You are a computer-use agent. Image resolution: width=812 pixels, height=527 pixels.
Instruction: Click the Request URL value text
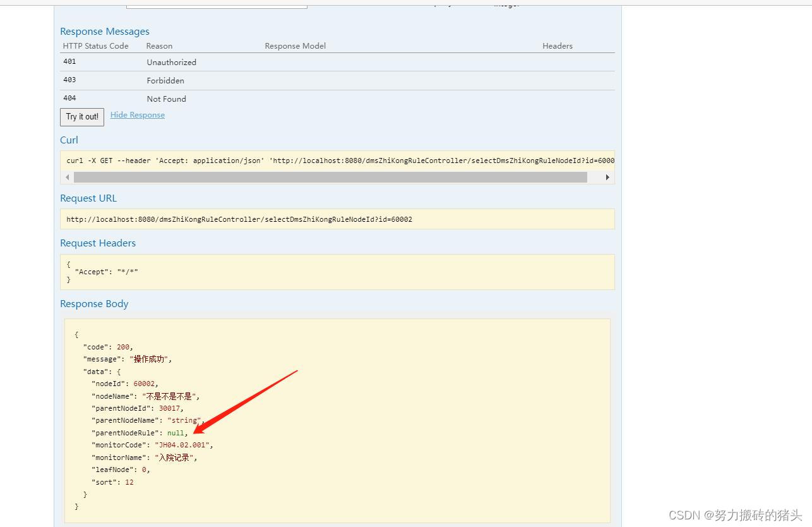(239, 219)
